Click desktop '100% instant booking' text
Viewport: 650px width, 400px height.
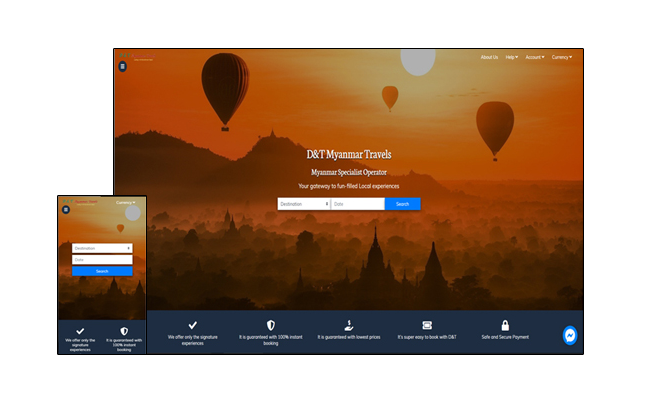(x=271, y=340)
